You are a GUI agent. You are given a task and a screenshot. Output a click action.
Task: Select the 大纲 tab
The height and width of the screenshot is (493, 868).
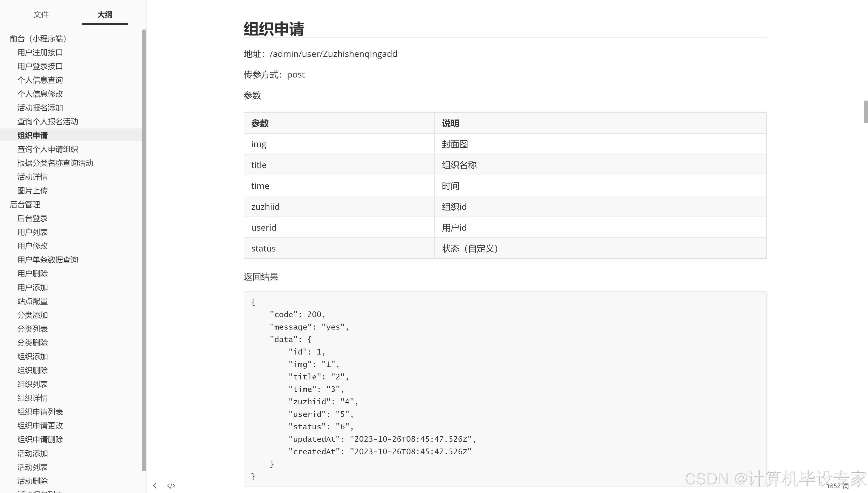point(105,15)
